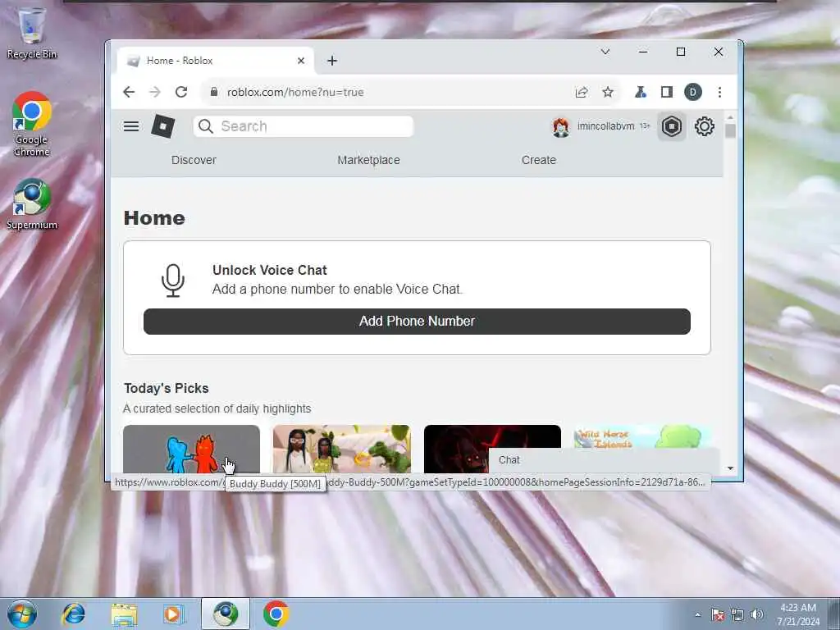840x630 pixels.
Task: Open the tab search dropdown chevron
Action: [605, 52]
